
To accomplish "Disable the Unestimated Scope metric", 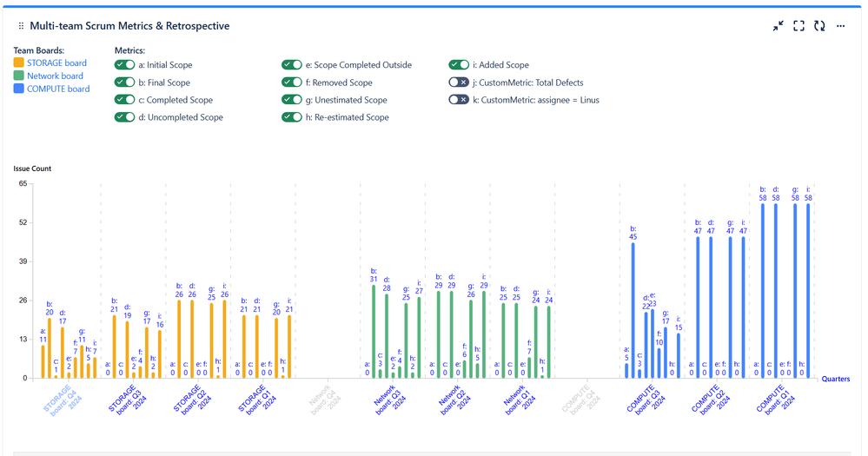I will 292,100.
